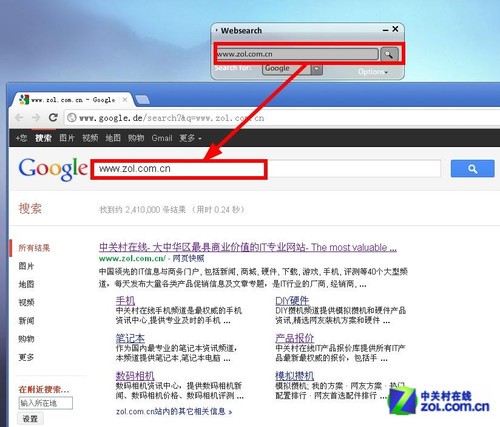Image resolution: width=500 pixels, height=427 pixels.
Task: Go forward with the browser forward arrow
Action: click(36, 117)
